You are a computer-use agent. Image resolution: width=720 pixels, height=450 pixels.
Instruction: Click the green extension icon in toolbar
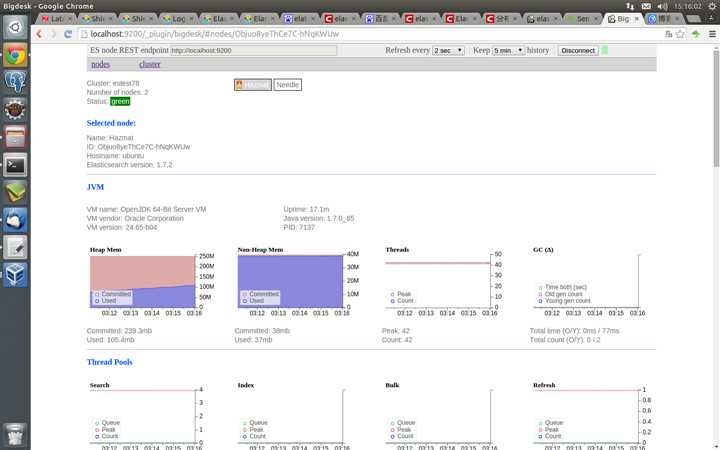tap(696, 34)
